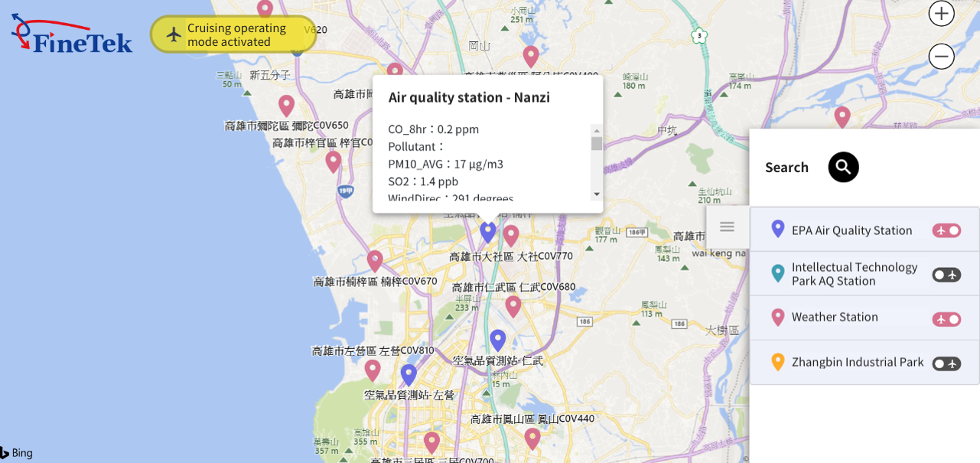Click the 高雄市彌陀區 彌陀C0V650 map label

(x=286, y=126)
